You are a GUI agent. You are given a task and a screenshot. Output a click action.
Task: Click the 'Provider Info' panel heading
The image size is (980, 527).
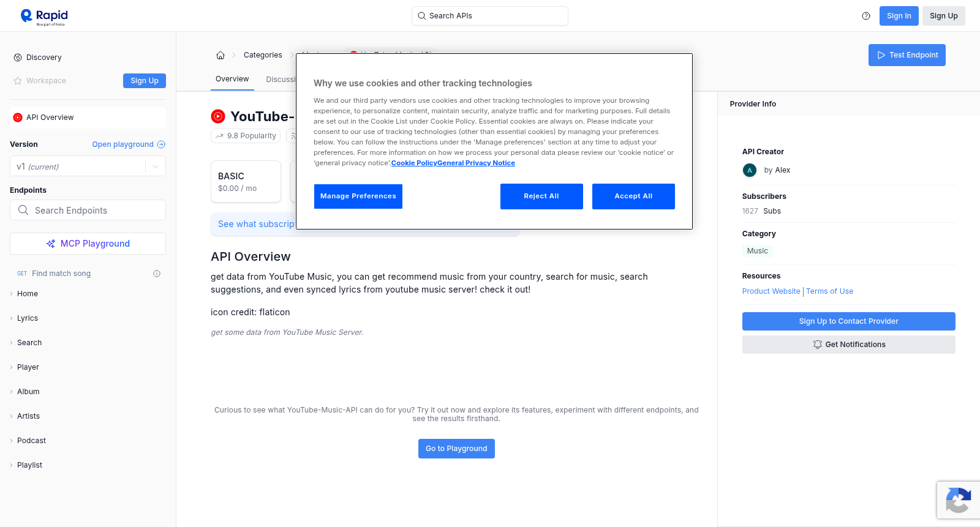(x=753, y=104)
